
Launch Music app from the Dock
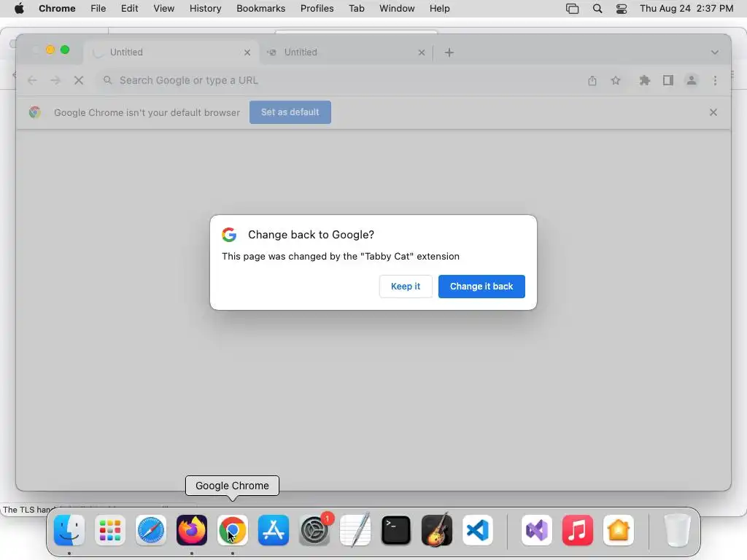pyautogui.click(x=578, y=530)
